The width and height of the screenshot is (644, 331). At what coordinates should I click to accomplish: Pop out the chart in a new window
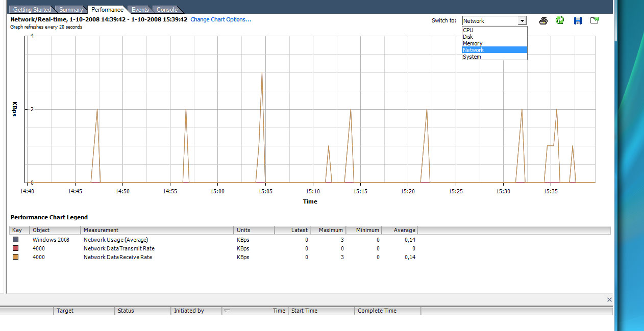[x=595, y=20]
